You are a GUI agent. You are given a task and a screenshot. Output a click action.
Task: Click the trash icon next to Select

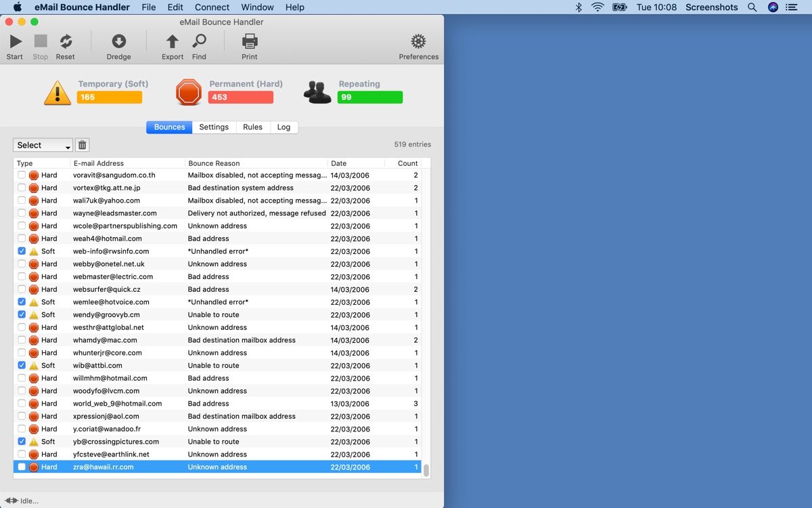click(x=82, y=144)
